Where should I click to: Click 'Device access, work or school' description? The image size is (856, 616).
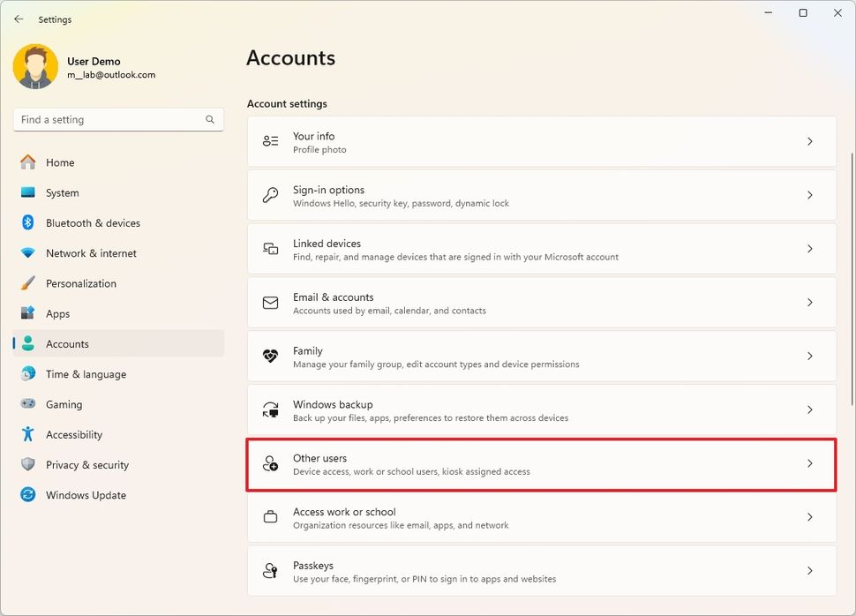point(411,472)
